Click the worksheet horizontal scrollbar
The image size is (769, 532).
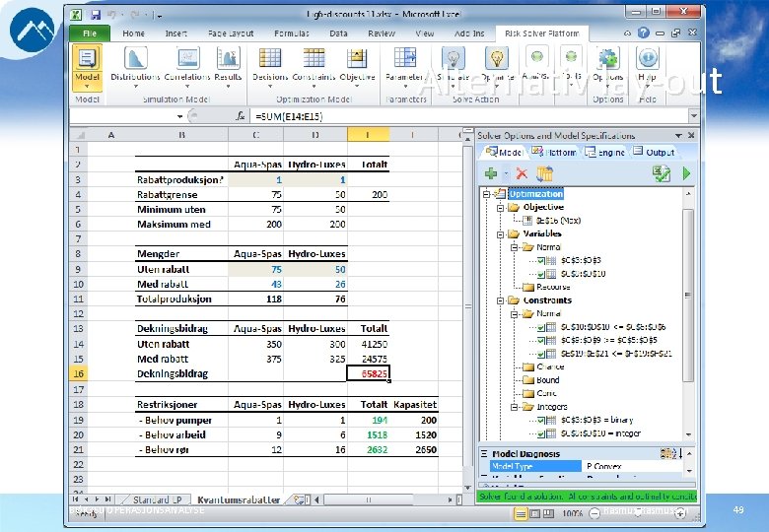click(369, 500)
